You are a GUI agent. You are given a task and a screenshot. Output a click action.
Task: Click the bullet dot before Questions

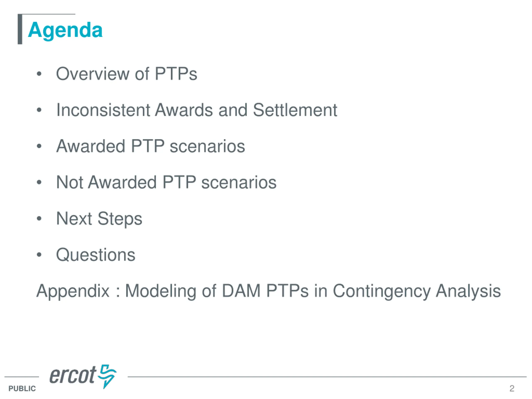39,255
